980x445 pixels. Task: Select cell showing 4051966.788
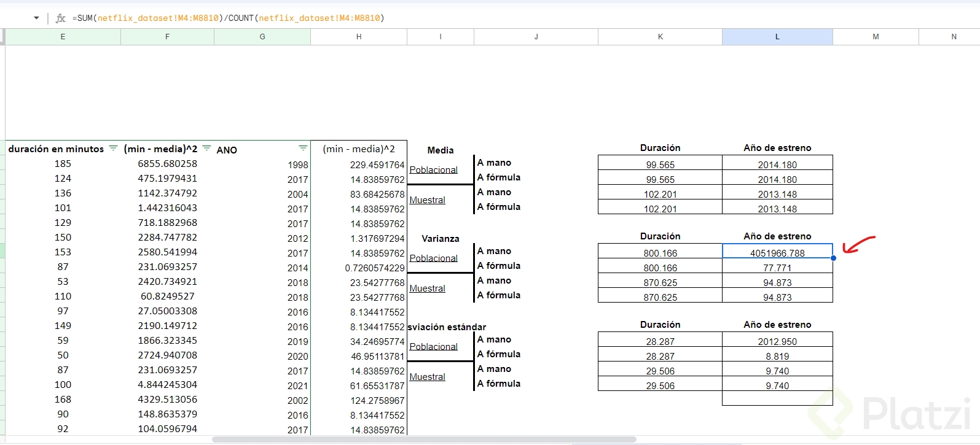click(777, 251)
